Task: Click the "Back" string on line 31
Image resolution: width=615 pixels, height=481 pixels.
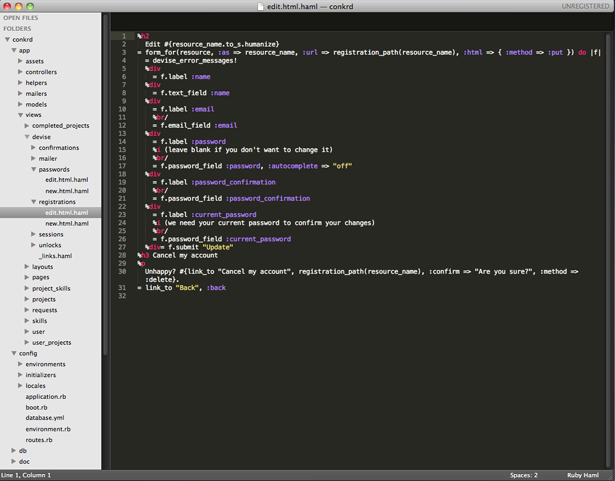Action: (186, 288)
